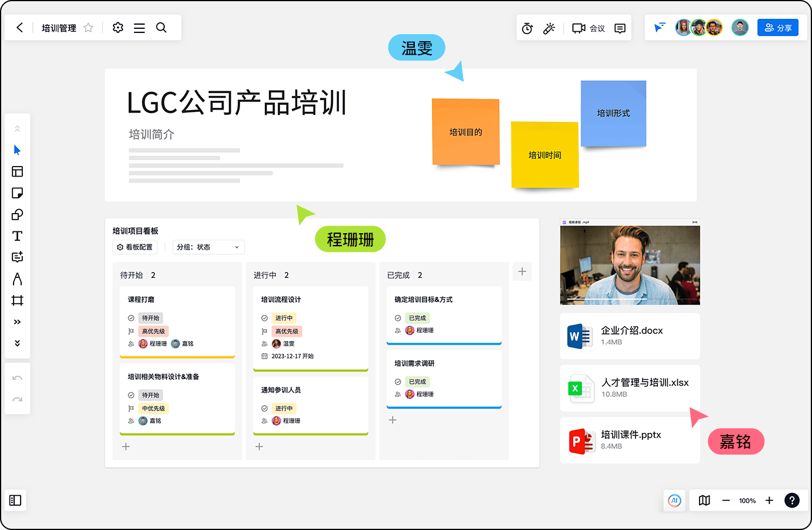This screenshot has height=530, width=812.
Task: Click the 分享 share button
Action: coord(778,28)
